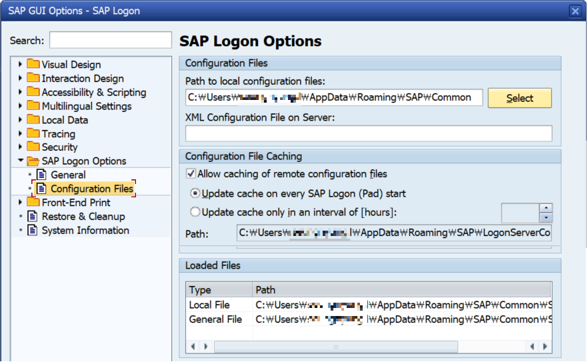Click the Interaction Design folder icon
Viewport: 588px width, 364px height.
[x=33, y=77]
